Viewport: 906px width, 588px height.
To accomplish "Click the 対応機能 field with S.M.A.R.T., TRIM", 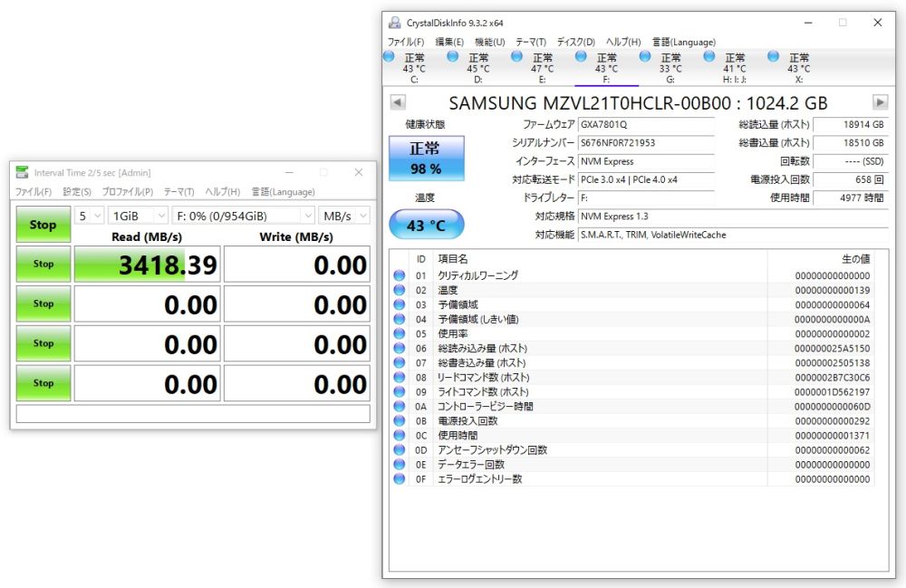I will tap(733, 235).
